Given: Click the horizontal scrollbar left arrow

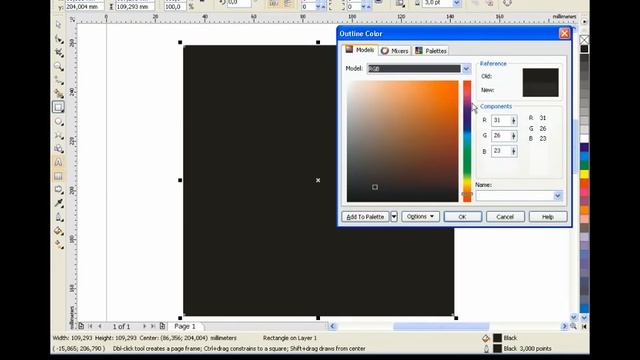Looking at the screenshot, I should coord(333,326).
